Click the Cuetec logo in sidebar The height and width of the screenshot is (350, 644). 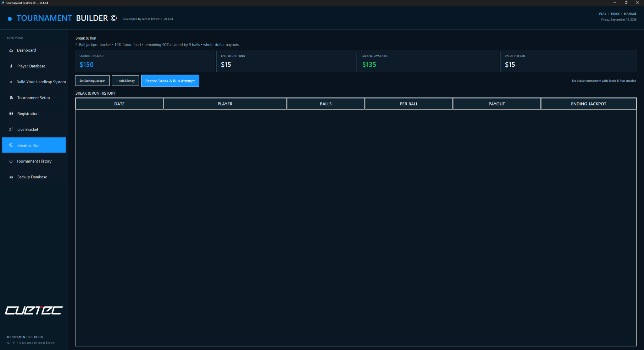click(34, 310)
